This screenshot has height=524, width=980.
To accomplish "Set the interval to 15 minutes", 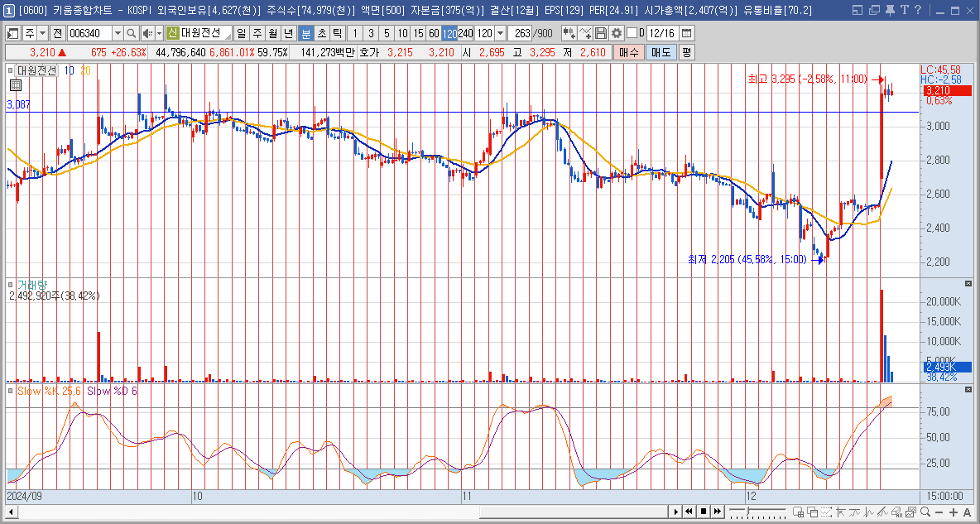I will click(418, 33).
